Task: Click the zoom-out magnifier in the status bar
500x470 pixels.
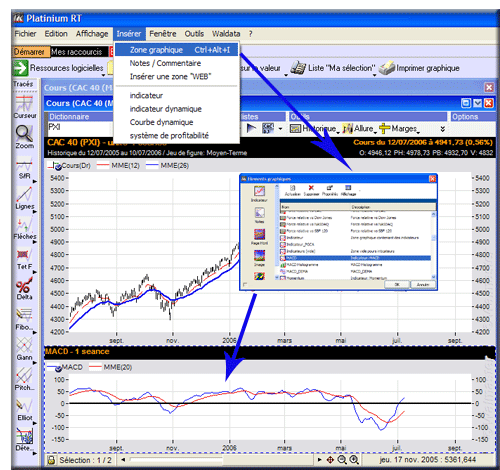Action: tap(342, 460)
